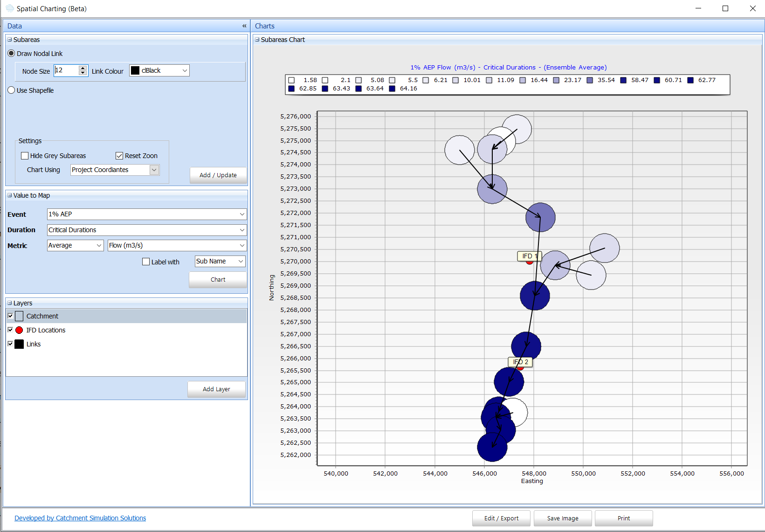Image resolution: width=765 pixels, height=532 pixels.
Task: Click the black Links layer icon
Action: pyautogui.click(x=19, y=344)
